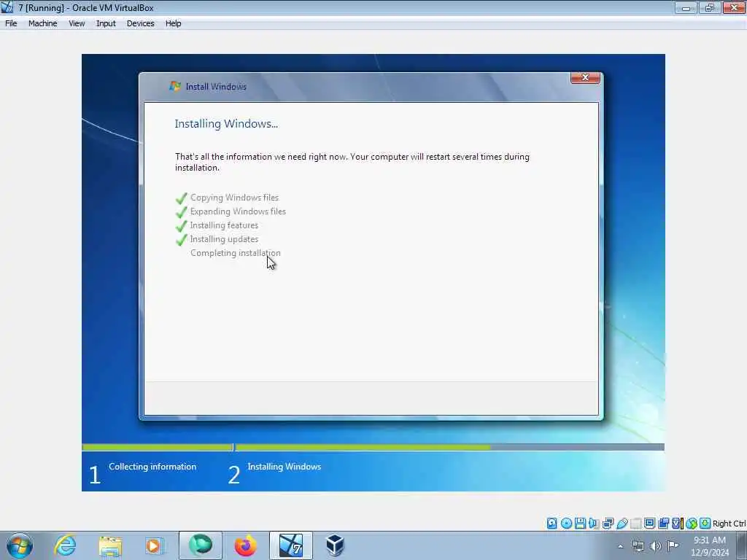Close the VirtualBox VM window
The width and height of the screenshot is (747, 560).
point(734,7)
